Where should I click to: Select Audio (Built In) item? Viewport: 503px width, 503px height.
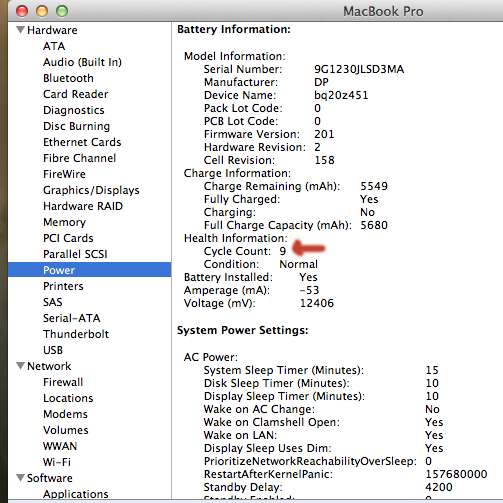(x=82, y=62)
